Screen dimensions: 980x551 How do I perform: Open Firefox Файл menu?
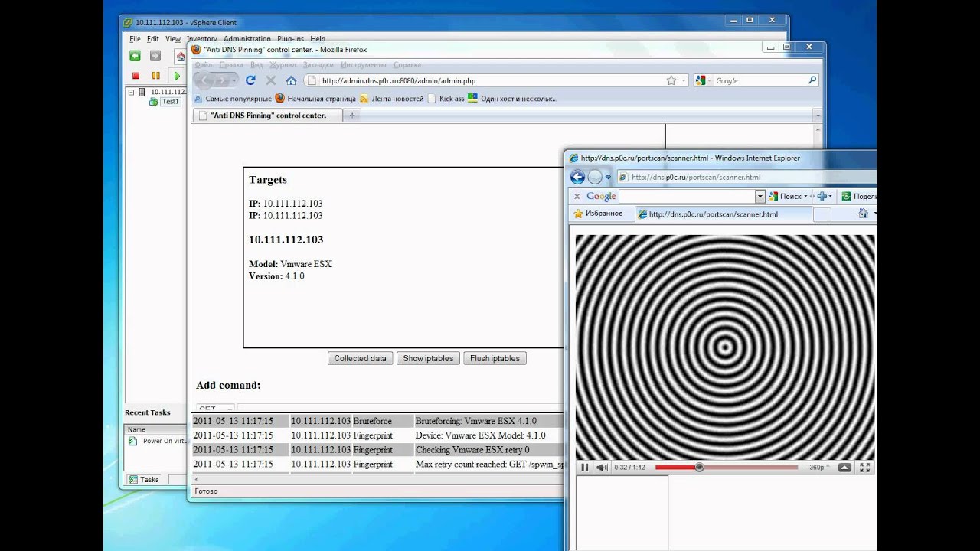click(204, 65)
